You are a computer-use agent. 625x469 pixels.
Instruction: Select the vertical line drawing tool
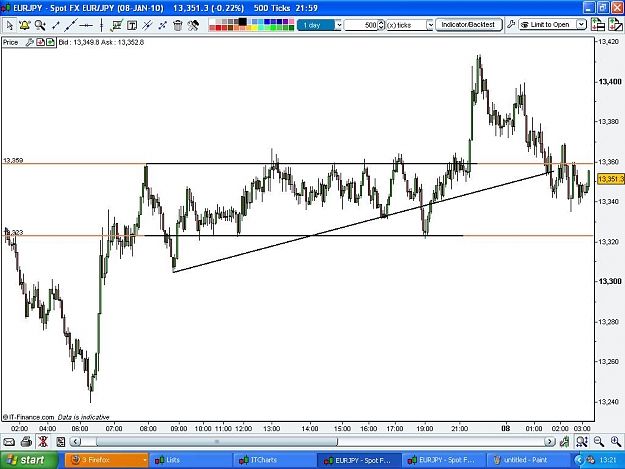click(102, 26)
